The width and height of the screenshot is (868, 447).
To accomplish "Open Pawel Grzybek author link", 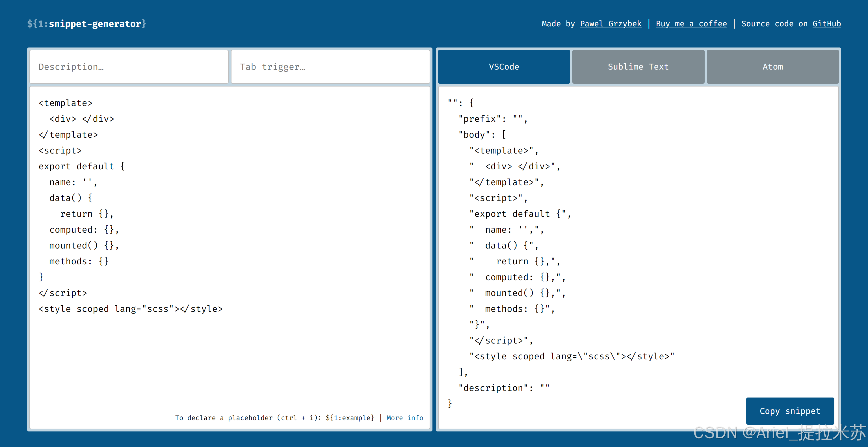I will click(610, 23).
